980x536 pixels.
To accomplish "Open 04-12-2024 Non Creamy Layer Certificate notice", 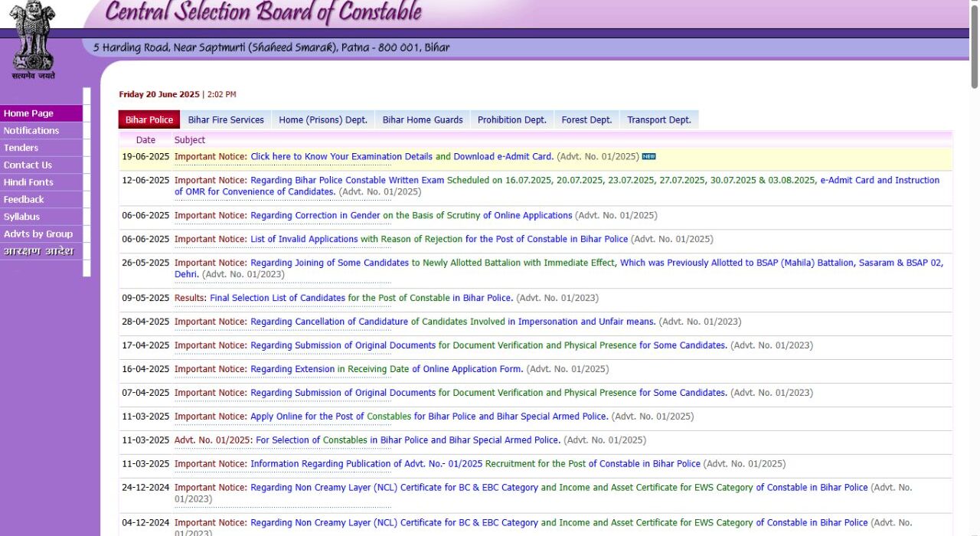I will (x=394, y=523).
